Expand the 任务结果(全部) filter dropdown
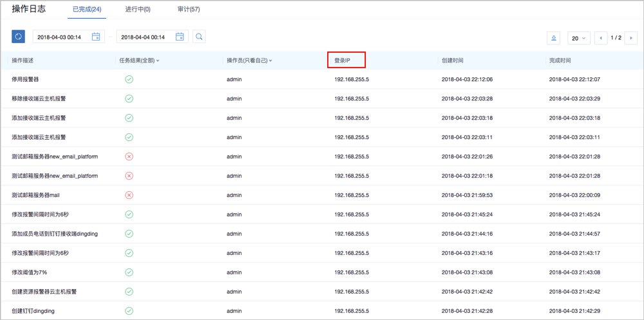The width and height of the screenshot is (644, 320). click(157, 61)
